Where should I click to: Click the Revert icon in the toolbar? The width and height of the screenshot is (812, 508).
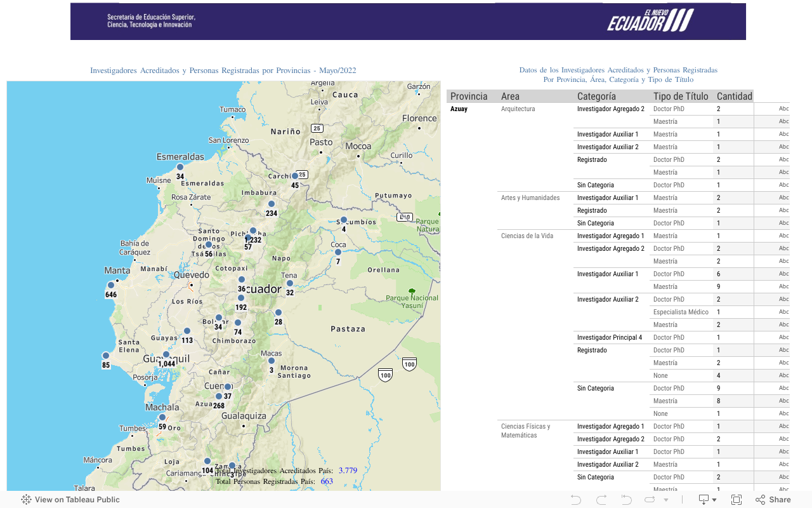pos(627,500)
